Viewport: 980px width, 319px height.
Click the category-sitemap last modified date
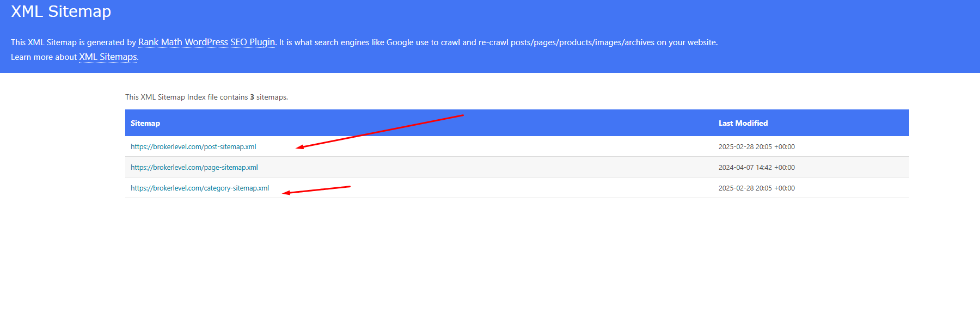pos(756,188)
